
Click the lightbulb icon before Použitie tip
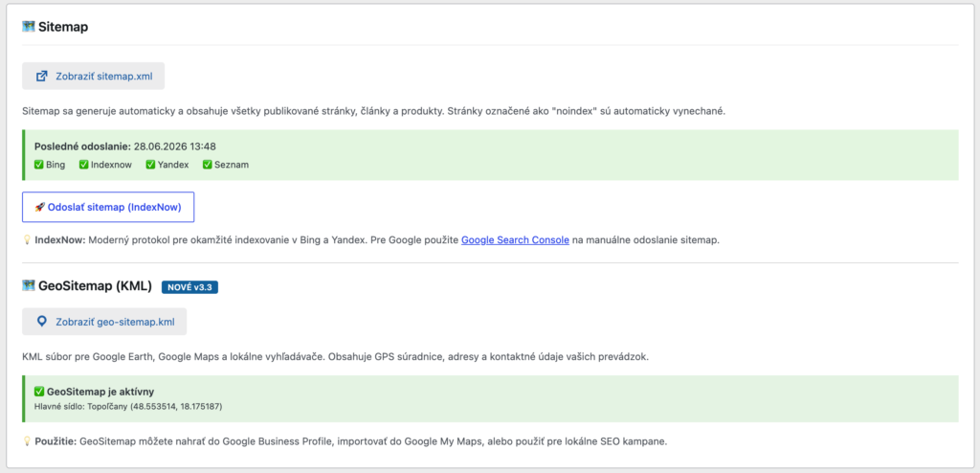(27, 441)
